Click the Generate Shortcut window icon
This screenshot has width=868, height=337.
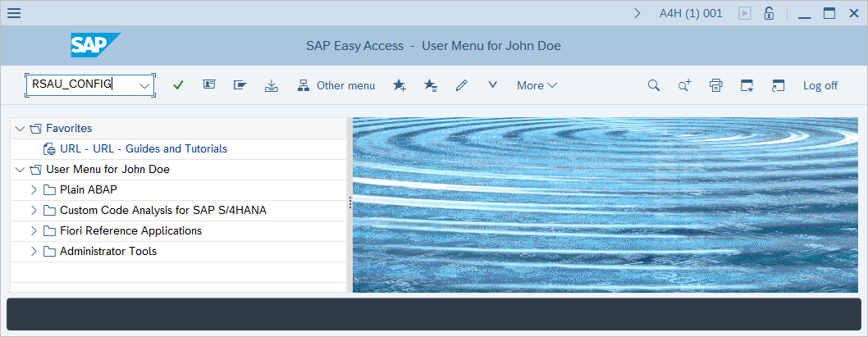[779, 85]
